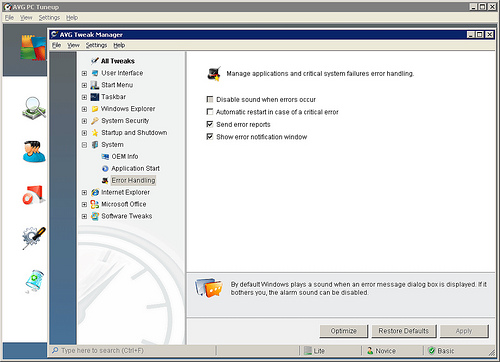500x362 pixels.
Task: Expand the Start Menu tree node
Action: pyautogui.click(x=84, y=85)
